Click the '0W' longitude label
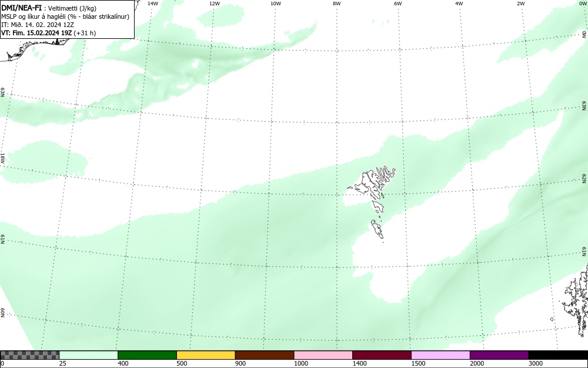Viewport: 588px width, 368px height. pyautogui.click(x=582, y=4)
